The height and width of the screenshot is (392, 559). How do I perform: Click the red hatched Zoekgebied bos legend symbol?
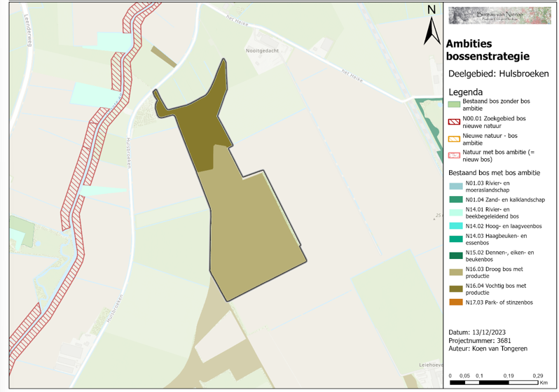(454, 120)
